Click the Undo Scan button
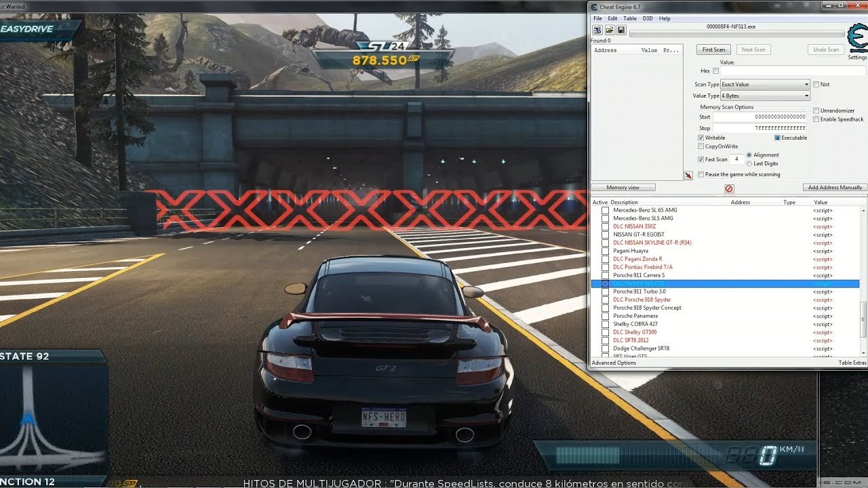This screenshot has height=488, width=868. 826,49
